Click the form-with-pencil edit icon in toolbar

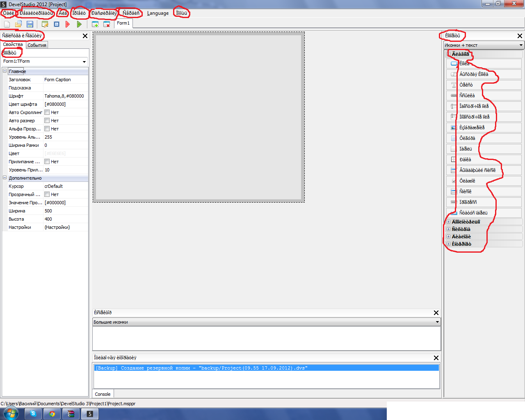[x=45, y=24]
